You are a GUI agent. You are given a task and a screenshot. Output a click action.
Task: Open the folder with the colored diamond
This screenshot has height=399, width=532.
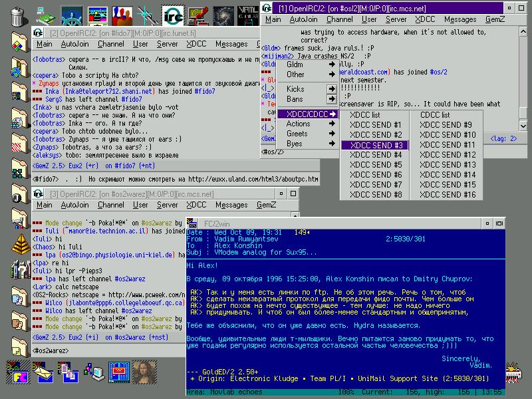pos(19,42)
